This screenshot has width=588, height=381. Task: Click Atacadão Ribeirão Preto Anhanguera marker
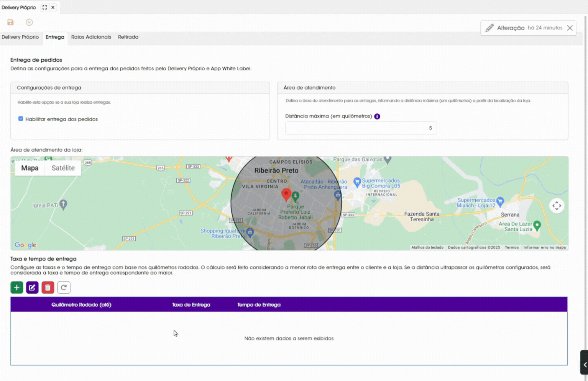tap(337, 195)
